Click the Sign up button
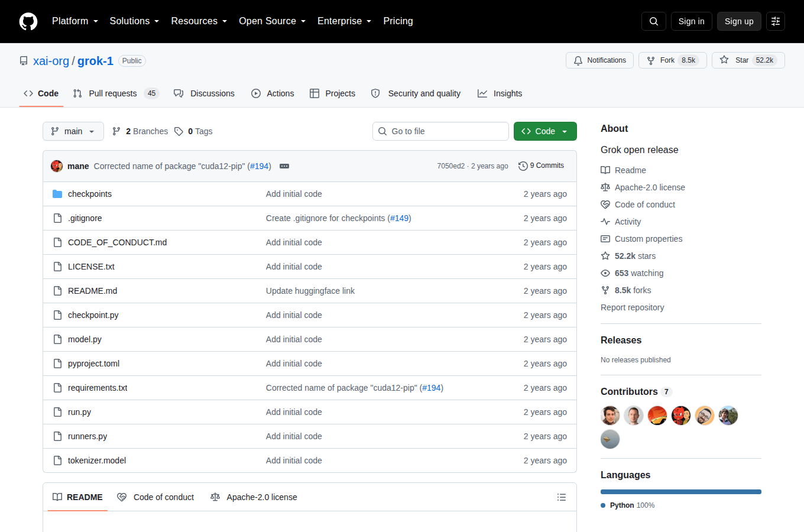The width and height of the screenshot is (804, 532). coord(739,21)
